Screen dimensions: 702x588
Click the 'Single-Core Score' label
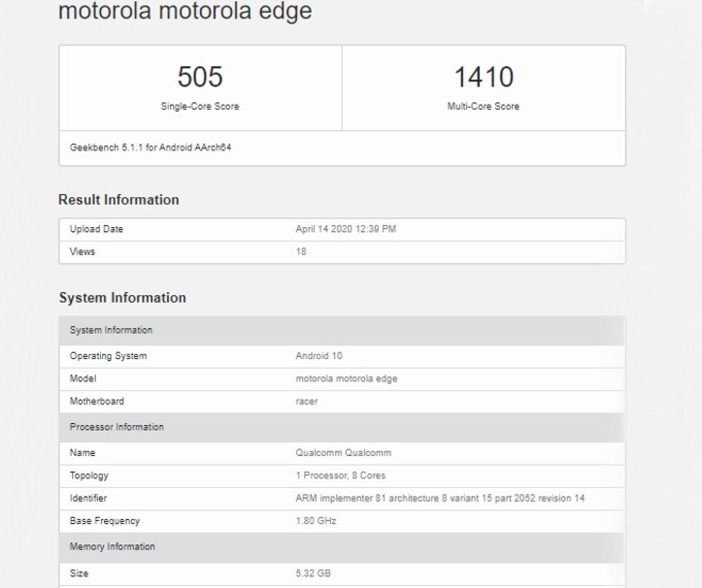(x=200, y=107)
